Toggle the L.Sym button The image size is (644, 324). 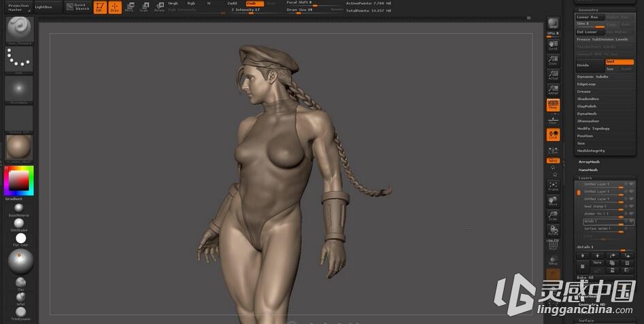coord(554,150)
